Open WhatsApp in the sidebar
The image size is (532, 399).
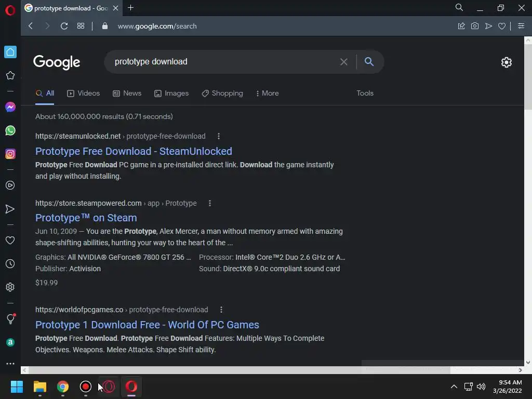pos(10,130)
